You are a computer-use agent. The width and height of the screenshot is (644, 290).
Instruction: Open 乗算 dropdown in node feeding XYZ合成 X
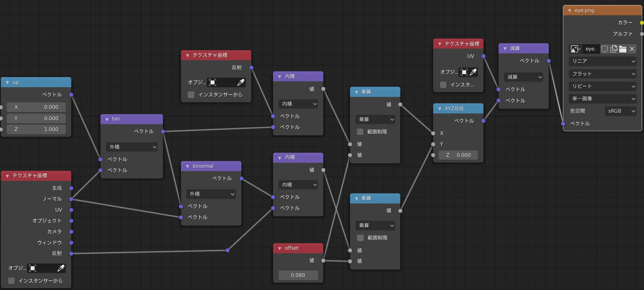tap(375, 119)
